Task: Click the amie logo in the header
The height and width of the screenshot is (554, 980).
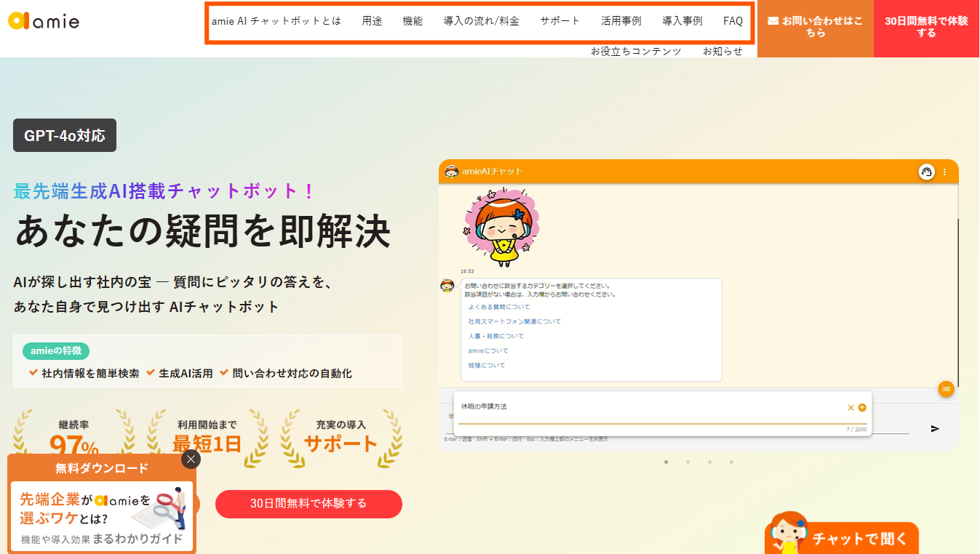Action: pyautogui.click(x=44, y=21)
